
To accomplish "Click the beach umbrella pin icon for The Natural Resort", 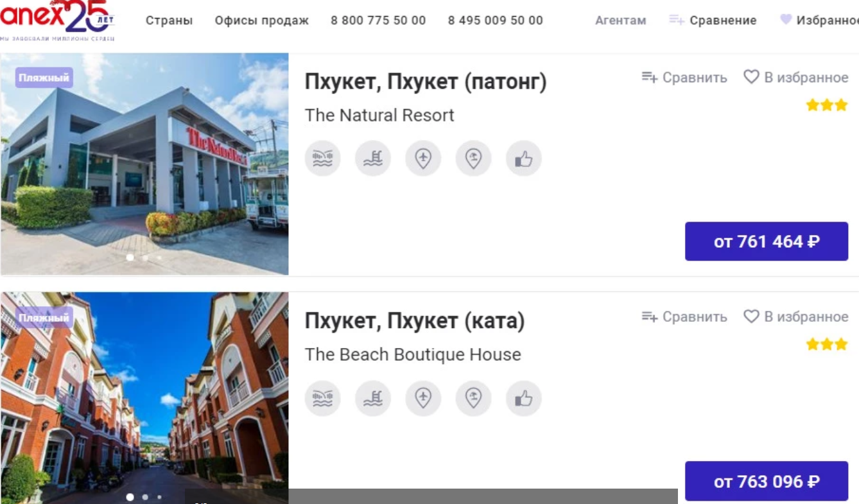I will pyautogui.click(x=474, y=159).
